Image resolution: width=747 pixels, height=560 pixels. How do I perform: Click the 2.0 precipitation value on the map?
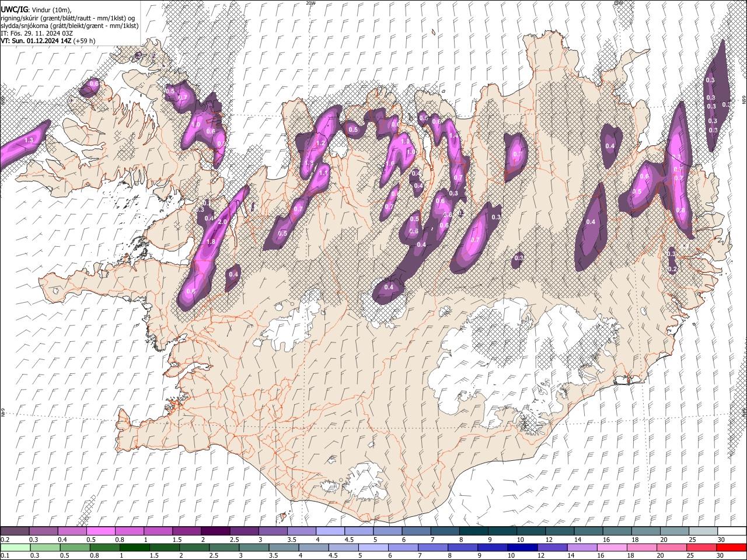click(x=222, y=222)
